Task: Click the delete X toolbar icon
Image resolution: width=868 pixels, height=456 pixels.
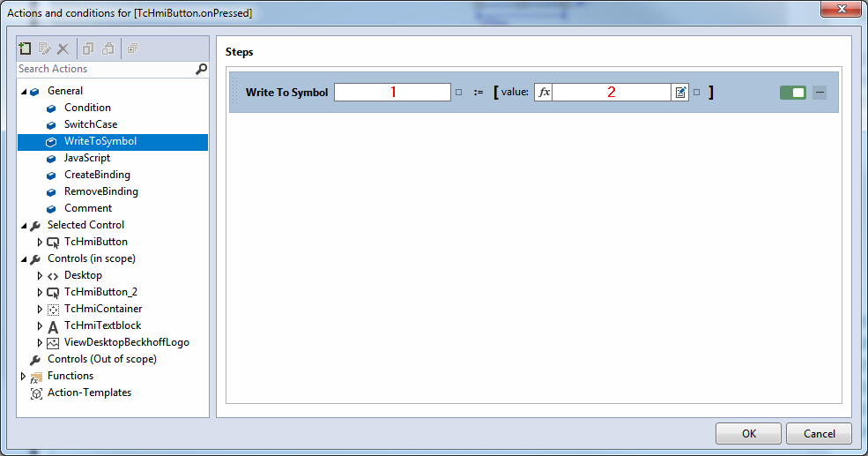Action: [x=63, y=49]
